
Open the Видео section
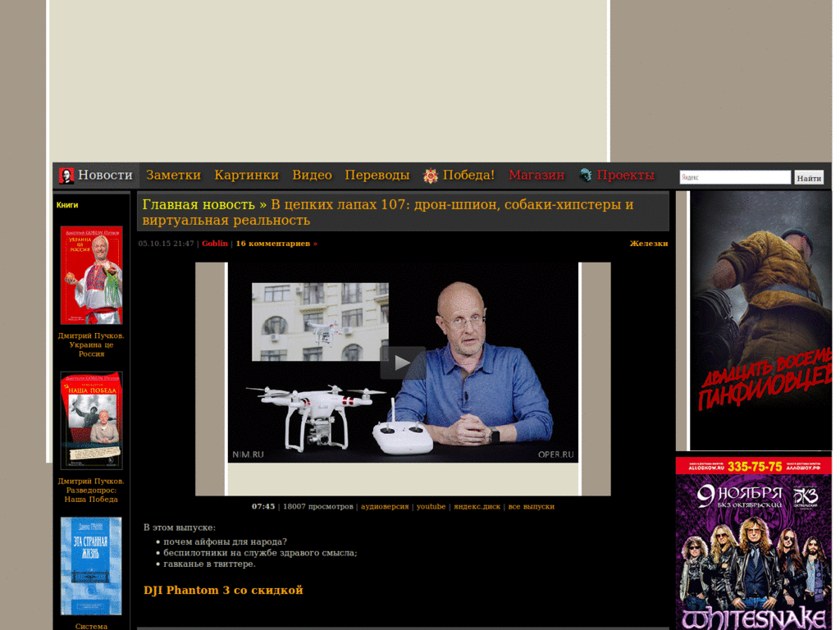[312, 176]
